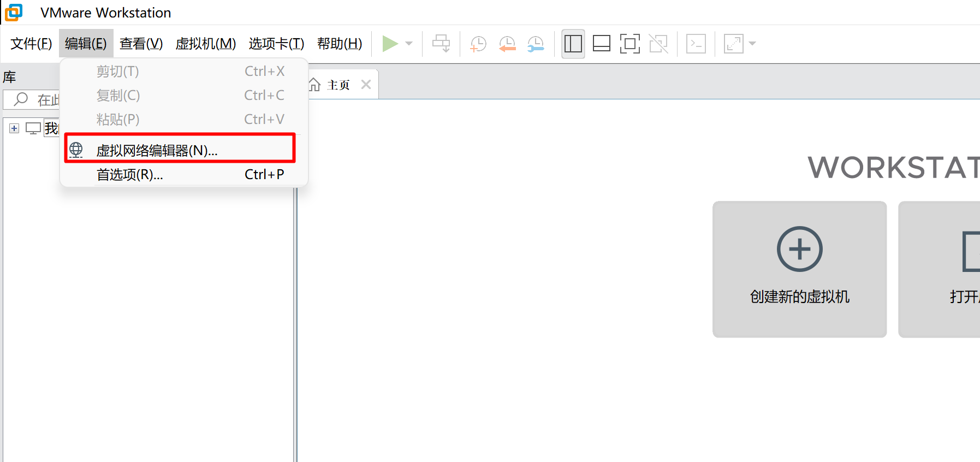Open the stretch display dropdown arrow
The height and width of the screenshot is (462, 980).
(x=752, y=44)
